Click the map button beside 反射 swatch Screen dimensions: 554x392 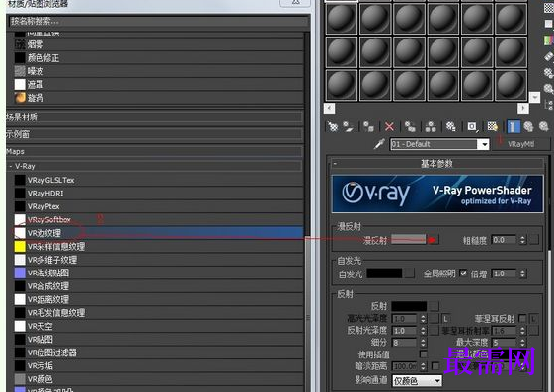coord(435,306)
